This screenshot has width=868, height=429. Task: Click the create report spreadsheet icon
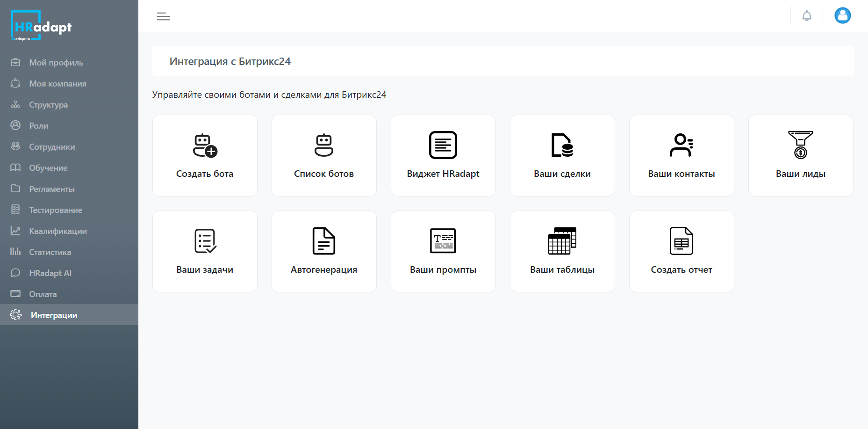[681, 241]
